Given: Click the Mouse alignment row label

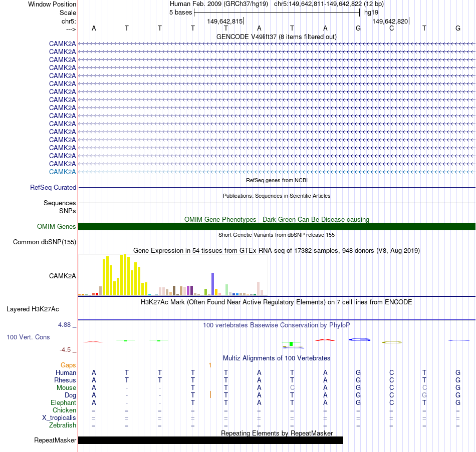Looking at the screenshot, I should pos(67,388).
